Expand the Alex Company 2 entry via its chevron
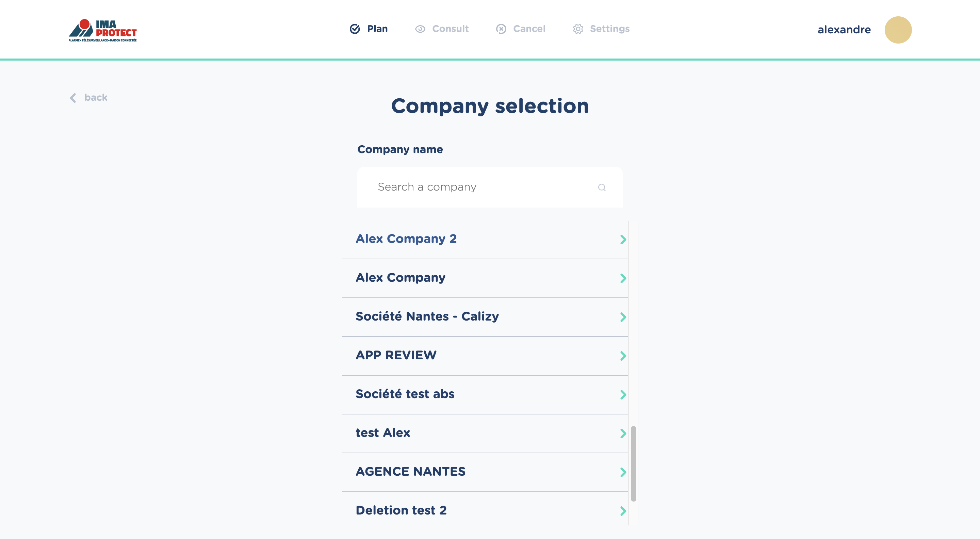Screen dimensions: 980x539 [x=623, y=239]
